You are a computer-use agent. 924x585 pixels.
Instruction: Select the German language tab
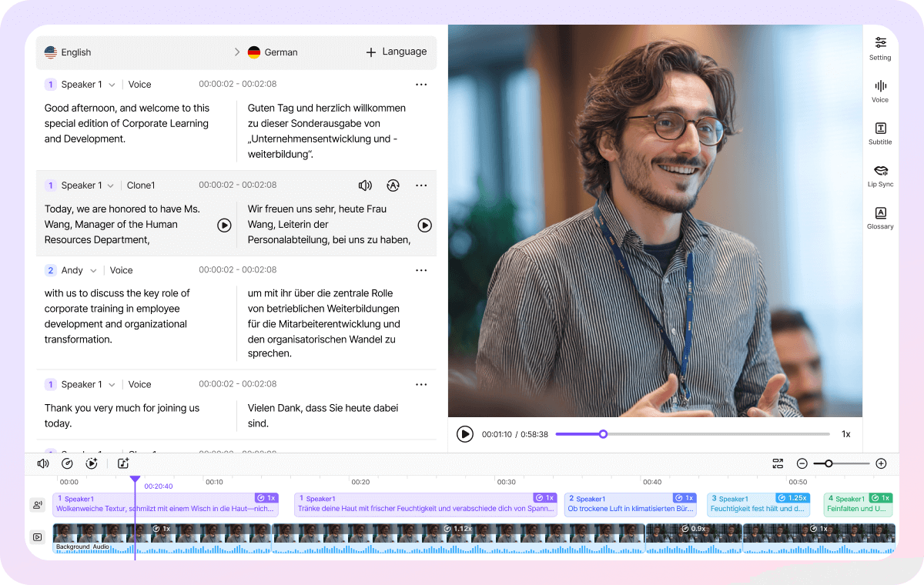point(273,52)
